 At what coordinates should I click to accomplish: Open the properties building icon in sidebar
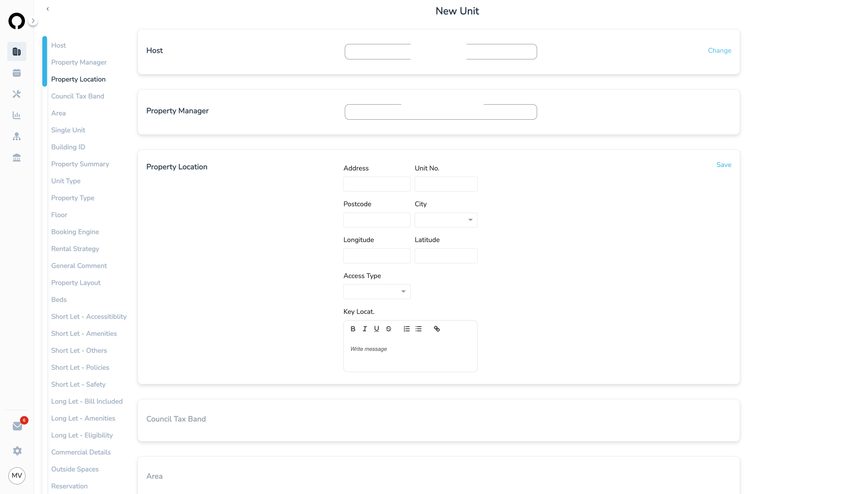pyautogui.click(x=17, y=52)
